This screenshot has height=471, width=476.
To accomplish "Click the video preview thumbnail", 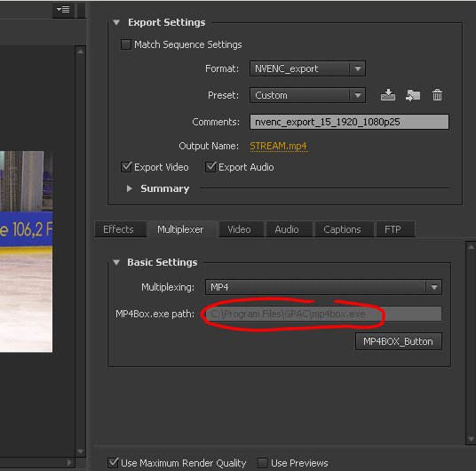I will pos(26,251).
